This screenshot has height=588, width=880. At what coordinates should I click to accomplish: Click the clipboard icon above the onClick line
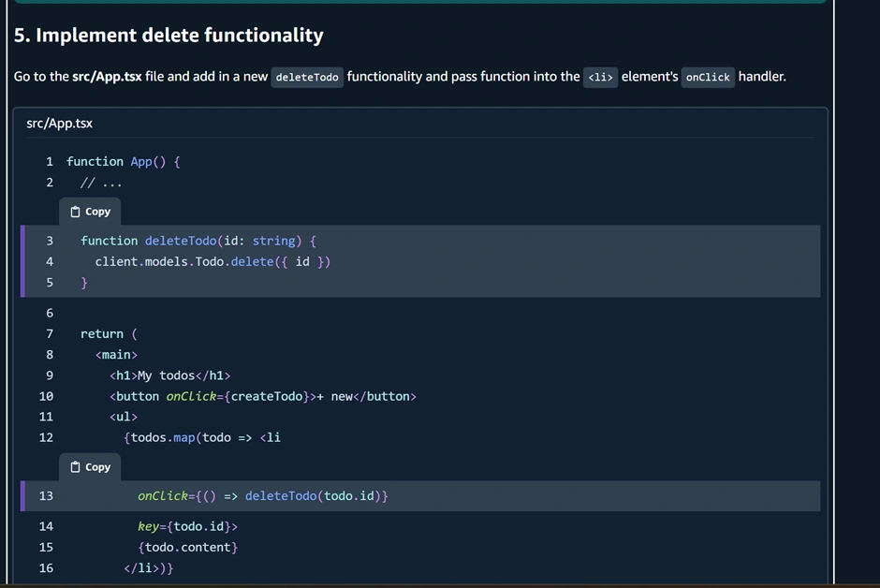click(76, 467)
